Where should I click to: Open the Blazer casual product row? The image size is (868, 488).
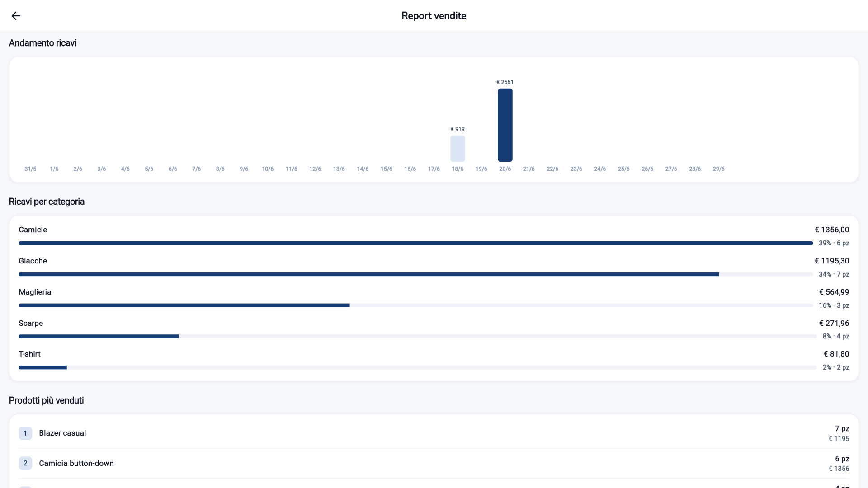click(434, 433)
